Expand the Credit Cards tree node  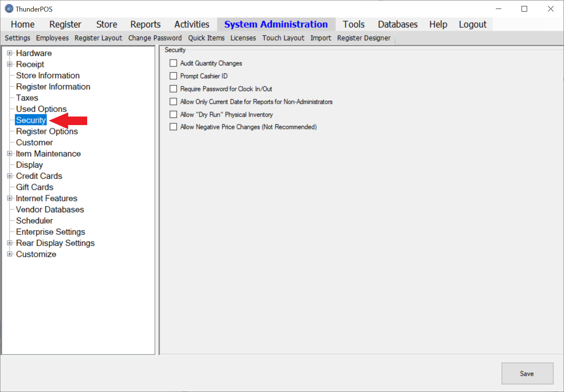click(x=10, y=176)
